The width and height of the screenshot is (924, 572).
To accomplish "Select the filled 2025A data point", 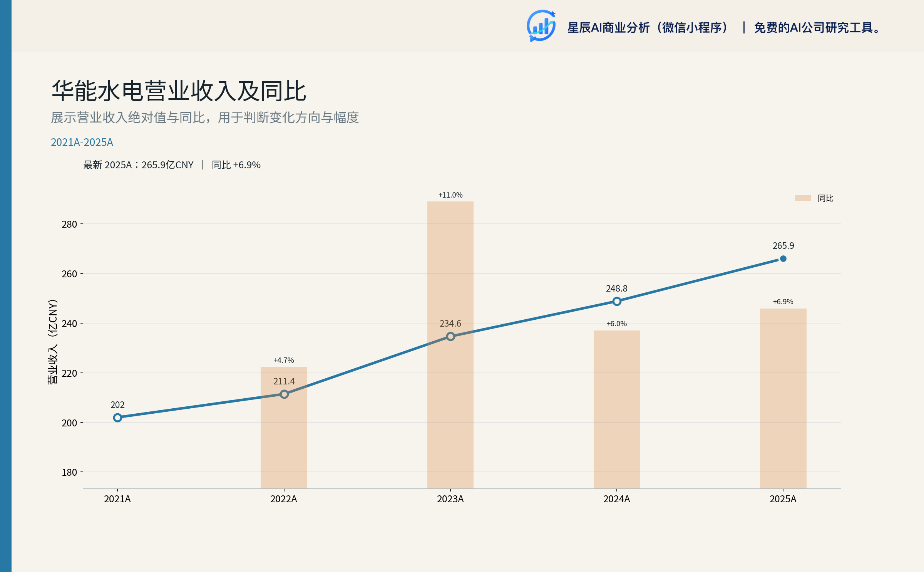I will pos(783,259).
